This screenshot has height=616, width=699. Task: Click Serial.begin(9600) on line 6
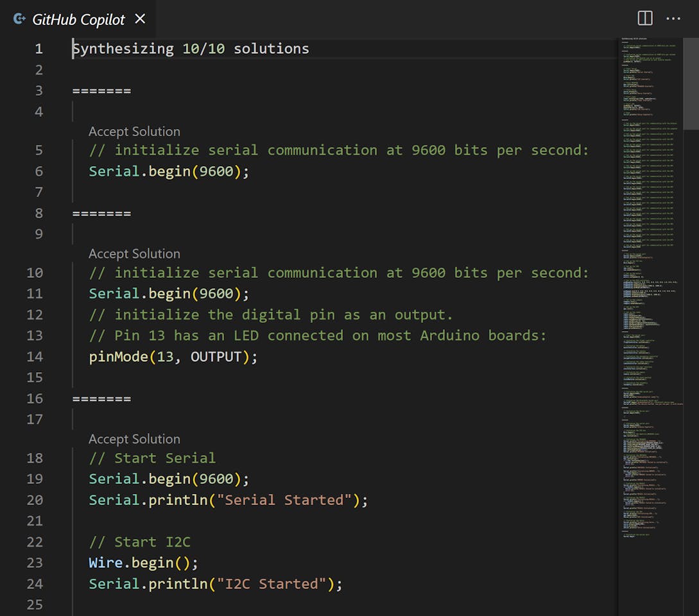pyautogui.click(x=168, y=171)
